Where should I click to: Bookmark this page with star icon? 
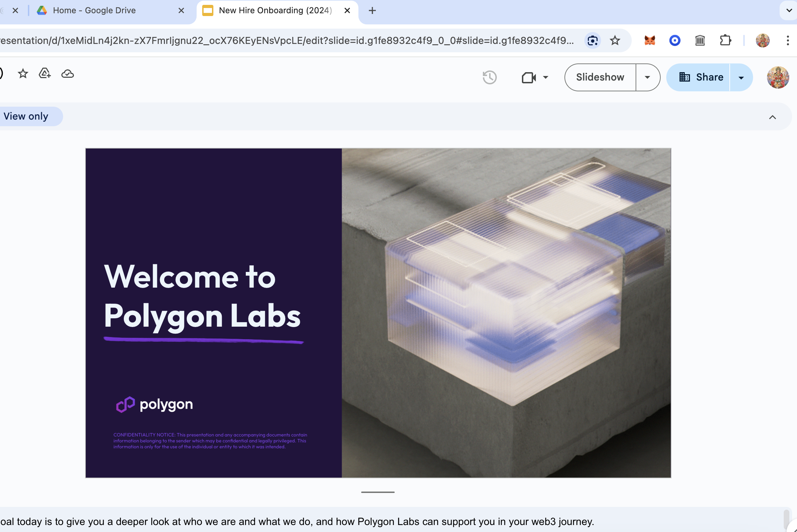pyautogui.click(x=615, y=41)
